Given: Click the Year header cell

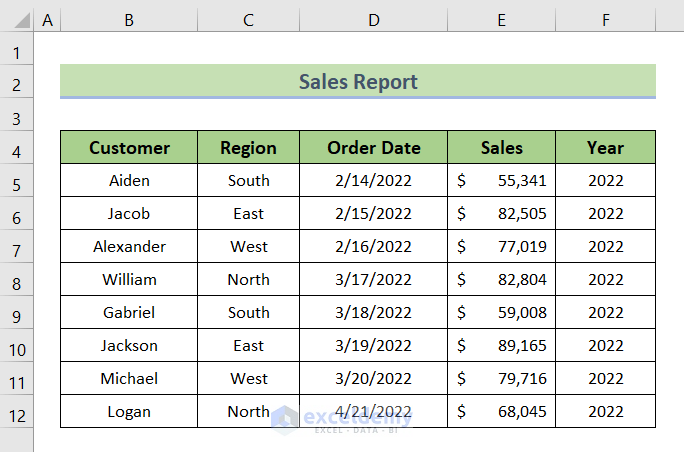Looking at the screenshot, I should (605, 148).
